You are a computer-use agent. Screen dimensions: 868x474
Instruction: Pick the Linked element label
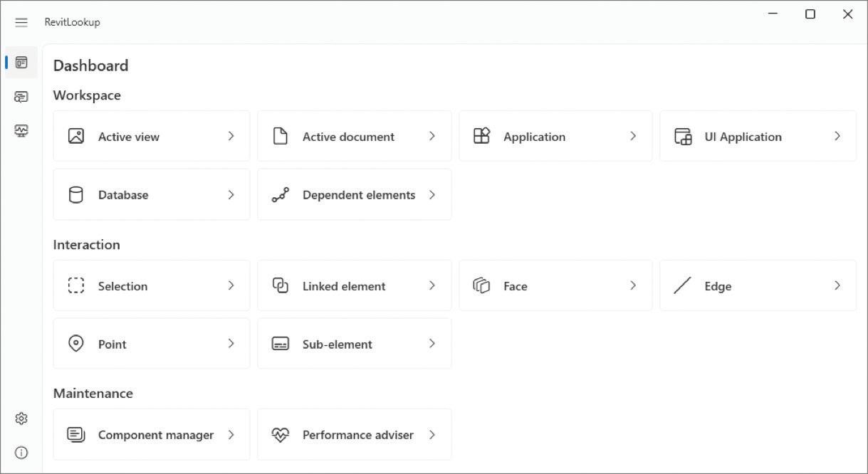344,286
